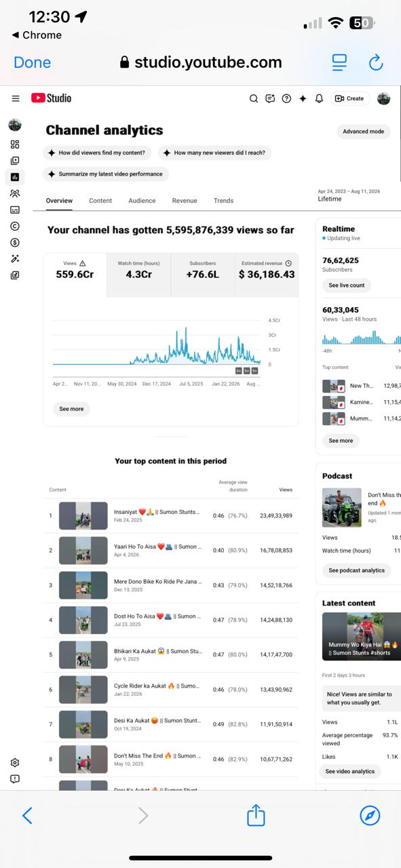Select the Watch time (hours) metric card
Viewport: 401px width, 868px height.
point(138,275)
